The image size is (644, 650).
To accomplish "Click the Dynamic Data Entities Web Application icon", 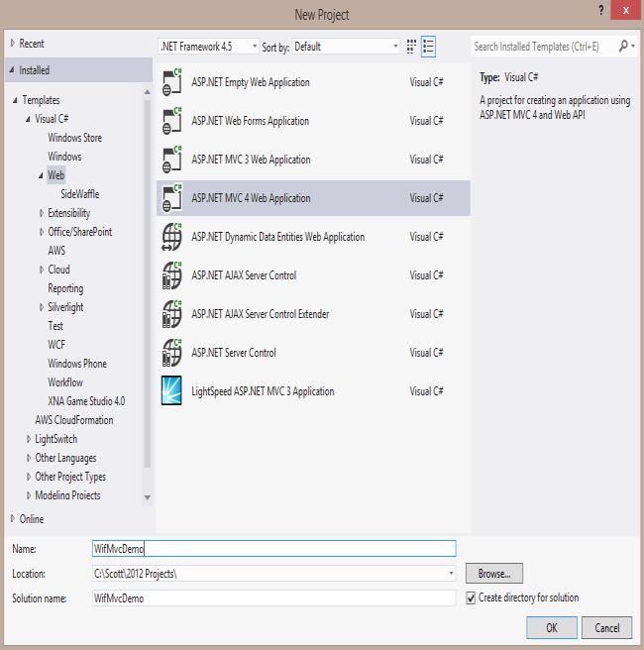I will [x=171, y=237].
